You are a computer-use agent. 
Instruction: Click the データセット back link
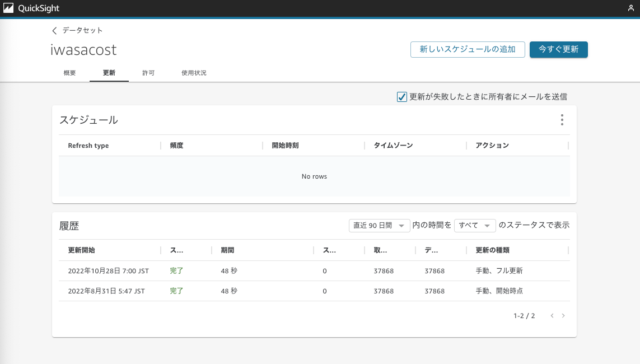click(82, 31)
